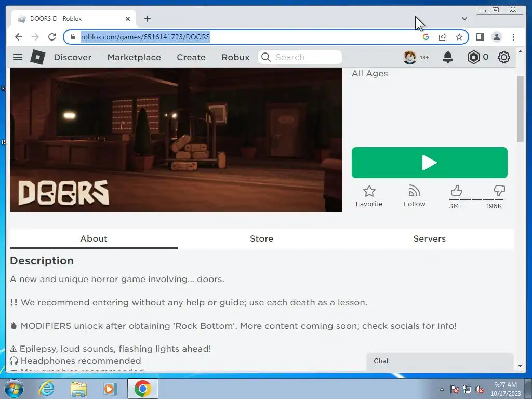Image resolution: width=532 pixels, height=399 pixels.
Task: Click the 'All Ages' label
Action: [369, 73]
